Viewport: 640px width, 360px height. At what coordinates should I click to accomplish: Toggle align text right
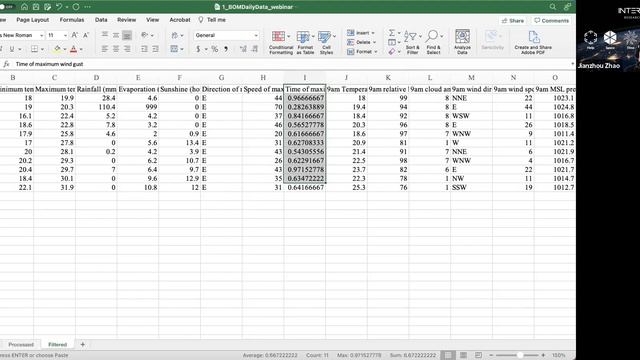click(x=127, y=49)
